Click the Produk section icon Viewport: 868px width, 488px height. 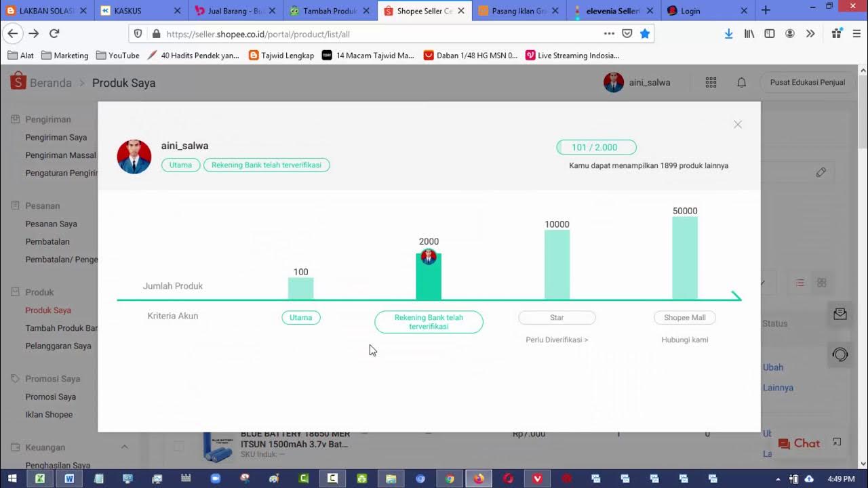[x=15, y=292]
